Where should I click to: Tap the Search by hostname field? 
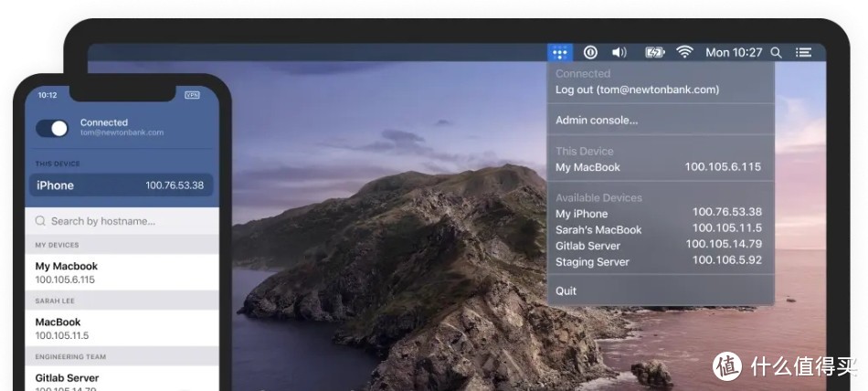click(x=122, y=221)
